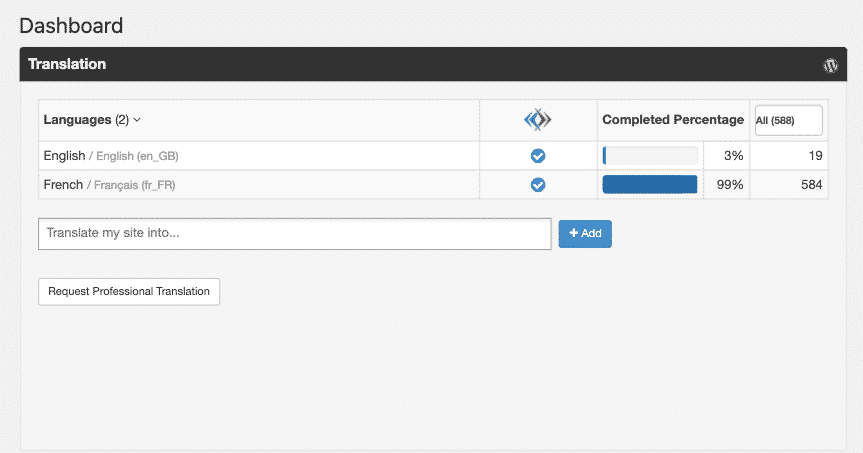This screenshot has width=863, height=453.
Task: Click the English completion progress bar
Action: (650, 156)
